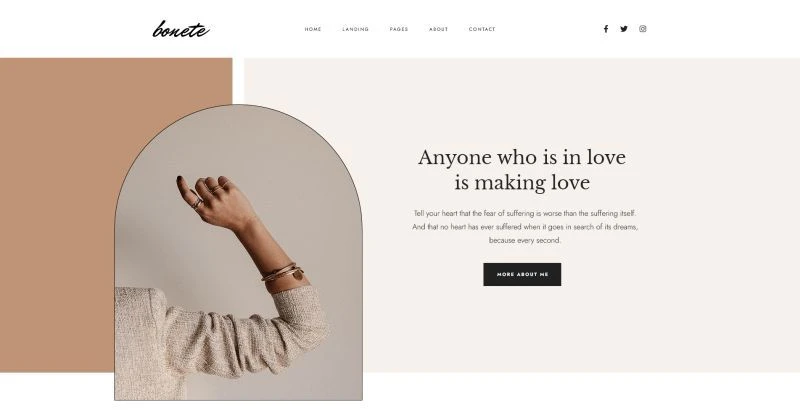The width and height of the screenshot is (800, 410).
Task: Click the heading line "Anyone who is in love"
Action: pyautogui.click(x=521, y=158)
